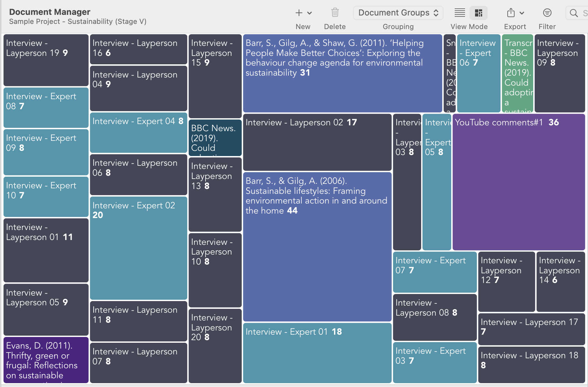Viewport: 588px width, 387px height.
Task: Open the New button's dropdown chevron
Action: 309,13
